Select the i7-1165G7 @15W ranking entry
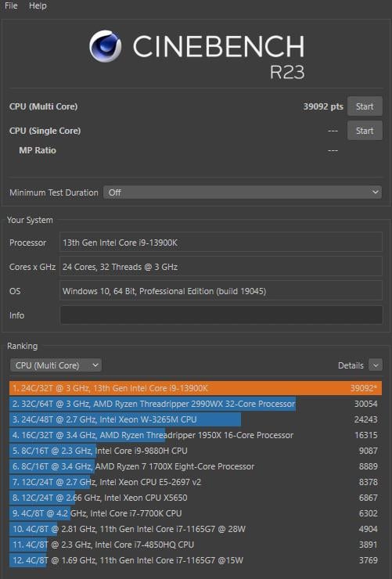This screenshot has width=392, height=579. (196, 560)
